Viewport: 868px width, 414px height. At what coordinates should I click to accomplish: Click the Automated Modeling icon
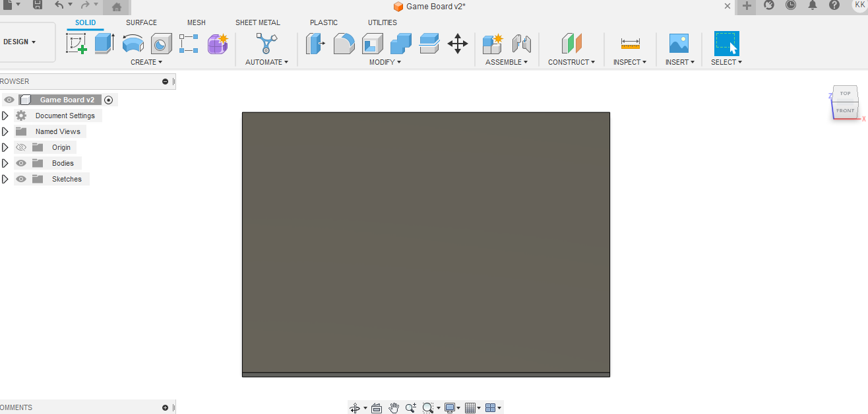[x=266, y=44]
